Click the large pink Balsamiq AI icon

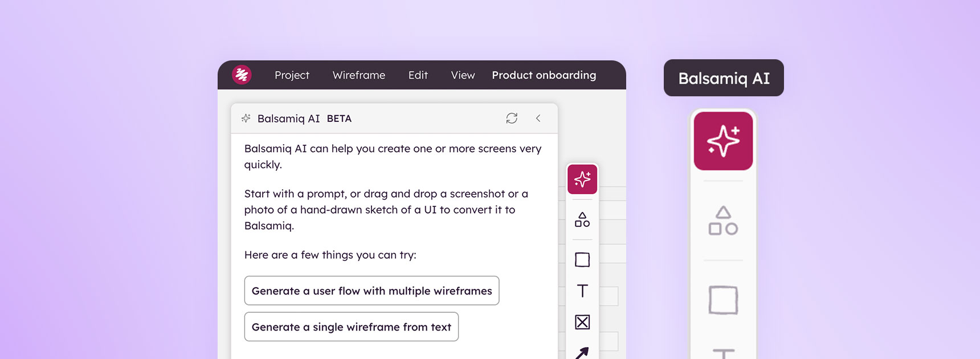[x=722, y=140]
